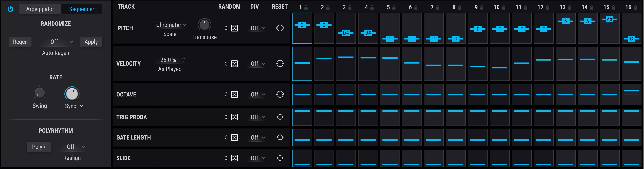Click the dice randomize icon on the Slide row
The image size is (644, 169).
[x=234, y=158]
